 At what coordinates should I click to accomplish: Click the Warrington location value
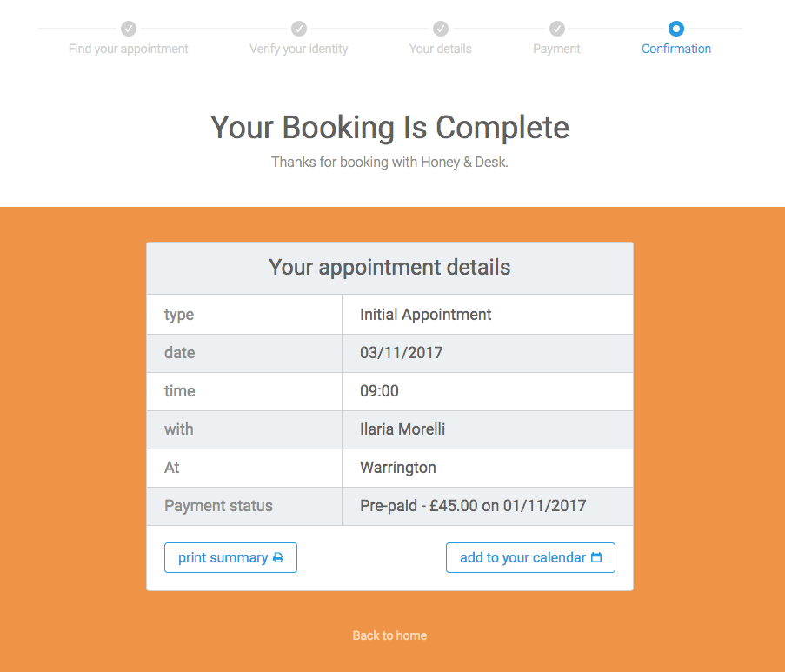tap(398, 468)
